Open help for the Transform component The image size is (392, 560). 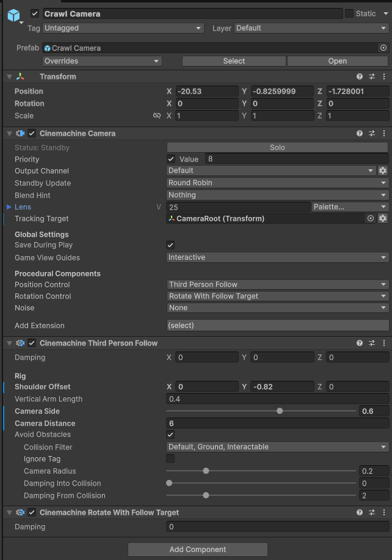pos(360,76)
